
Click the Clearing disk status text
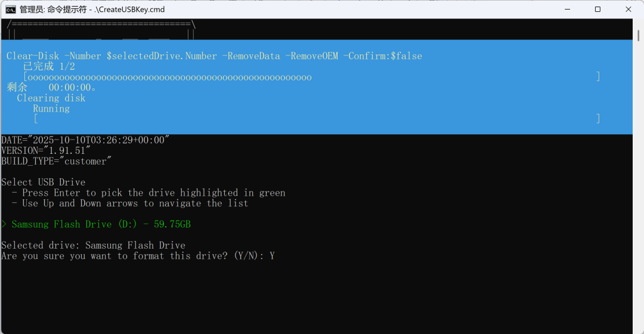coord(51,98)
